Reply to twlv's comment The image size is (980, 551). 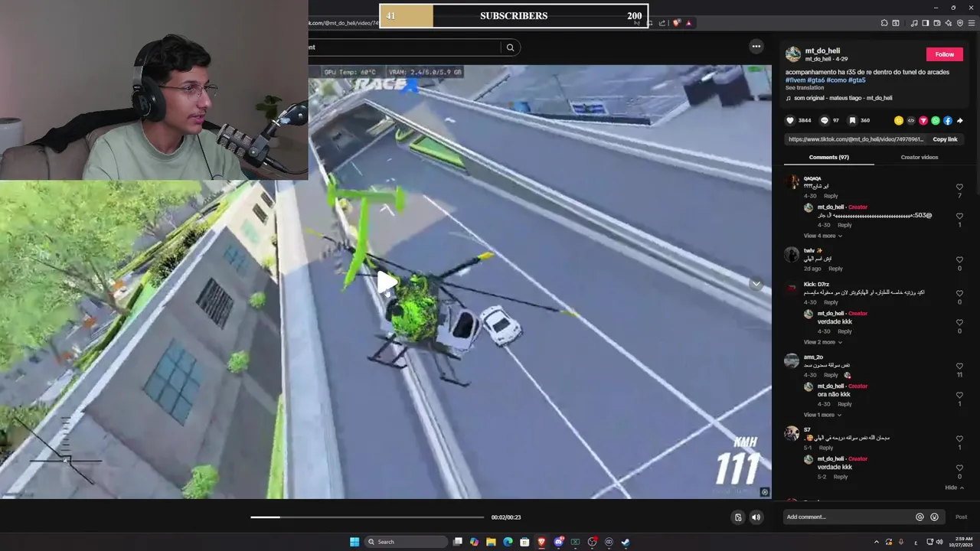[835, 269]
